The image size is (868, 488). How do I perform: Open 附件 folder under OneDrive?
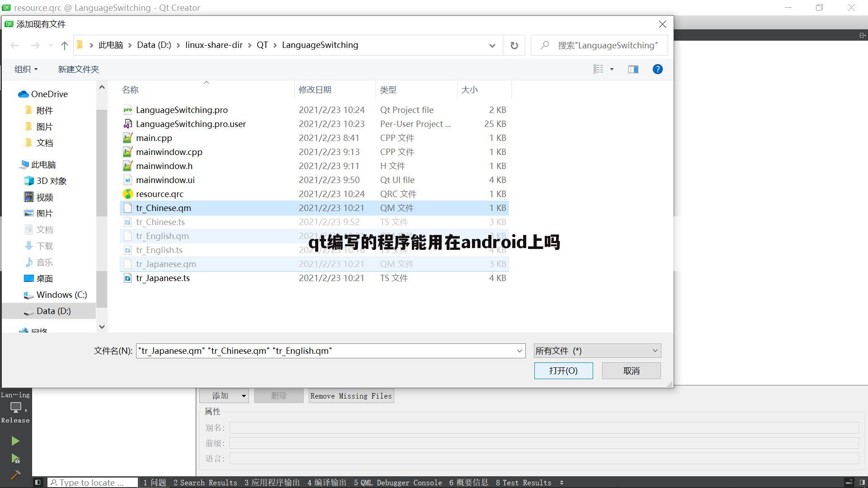pos(44,110)
